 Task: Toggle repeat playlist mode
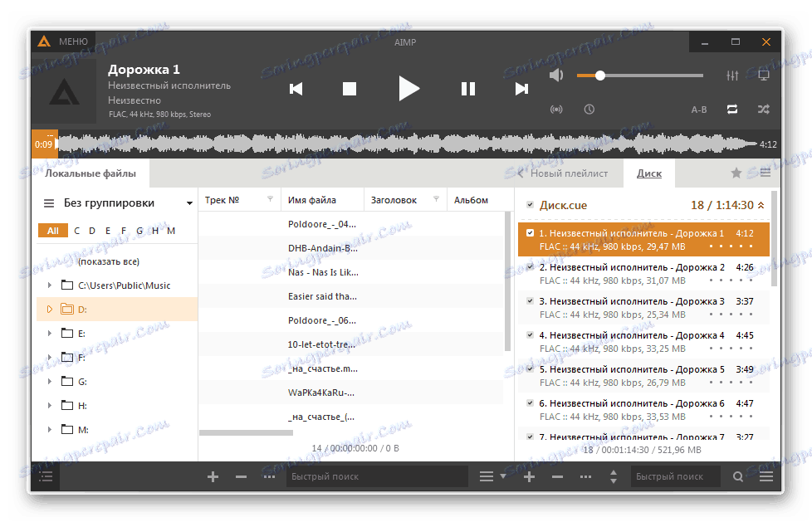tap(731, 110)
